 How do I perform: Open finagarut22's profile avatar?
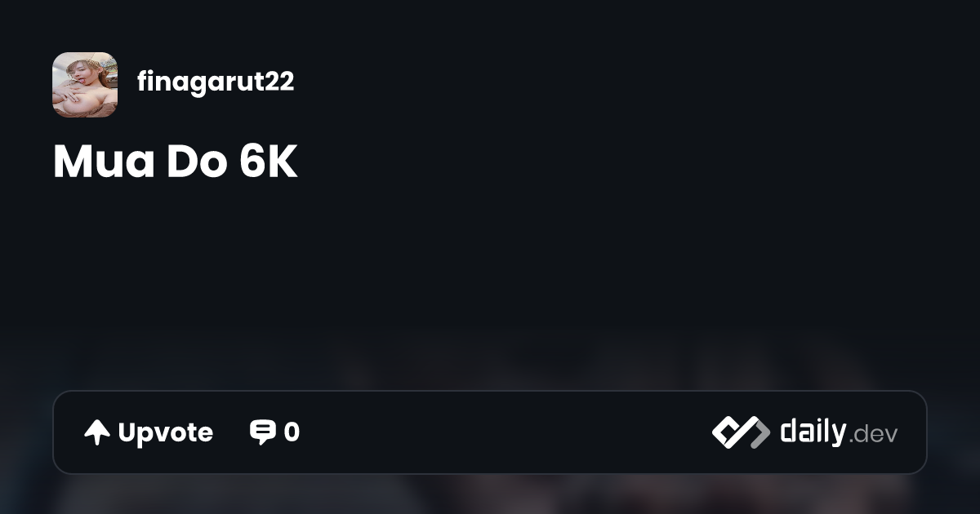(x=85, y=85)
